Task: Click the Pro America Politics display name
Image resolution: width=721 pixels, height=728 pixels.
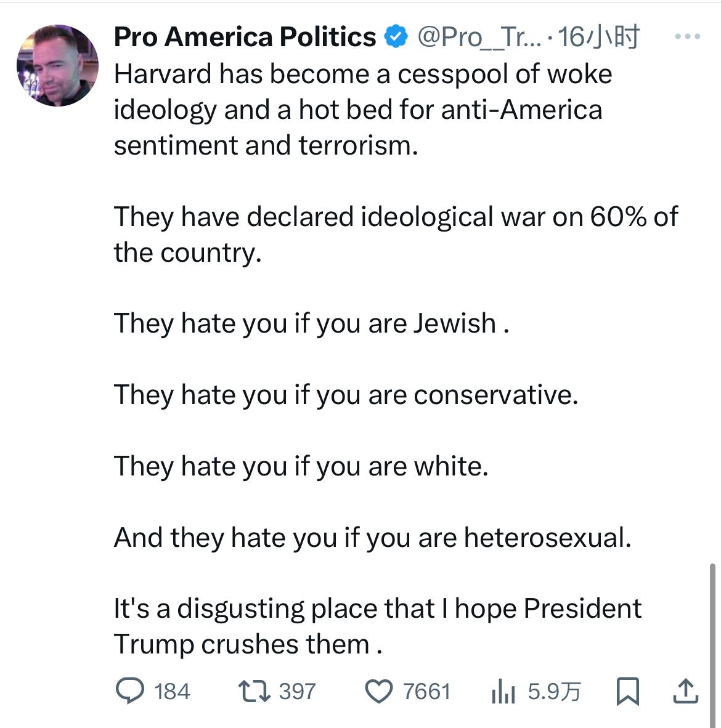Action: [245, 38]
